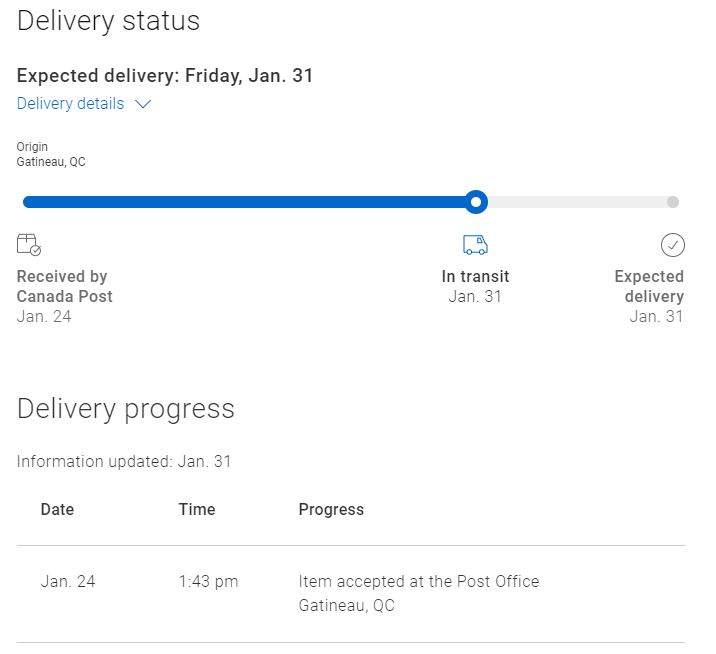The width and height of the screenshot is (716, 654).
Task: Select the Jan. 24 date cell
Action: coord(68,581)
